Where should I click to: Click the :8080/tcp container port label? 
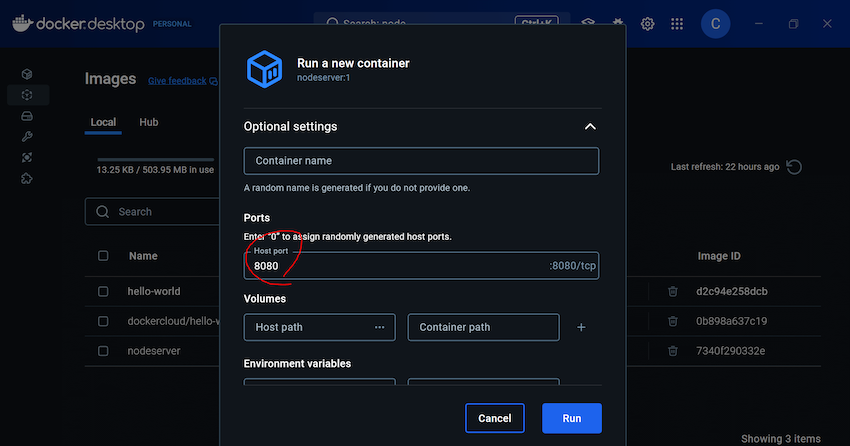pyautogui.click(x=572, y=266)
